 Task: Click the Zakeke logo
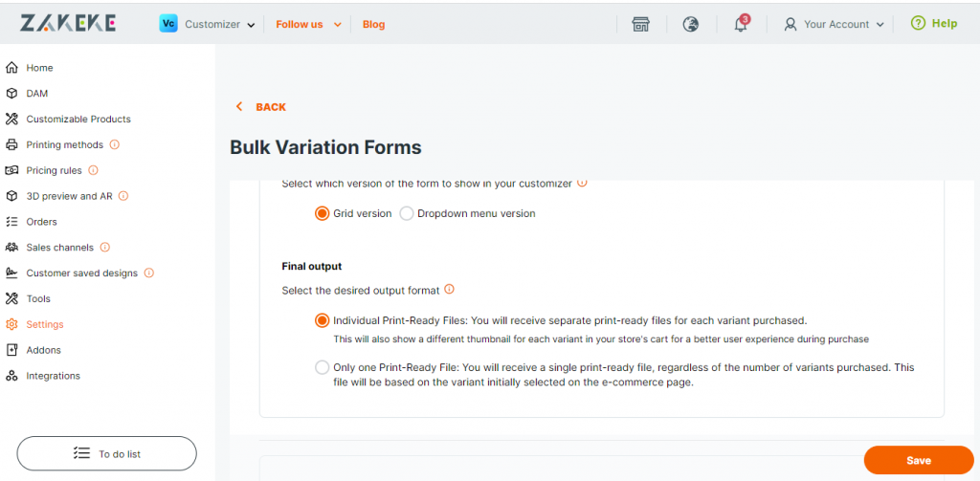68,24
